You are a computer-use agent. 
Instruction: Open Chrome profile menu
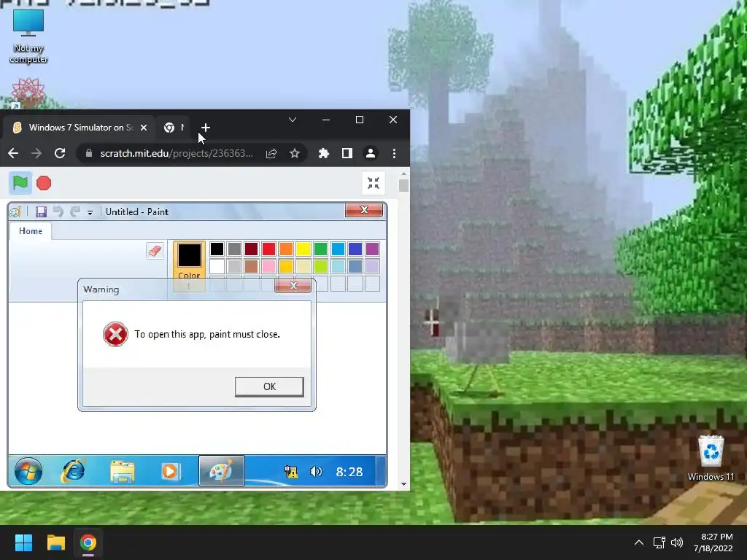(370, 153)
